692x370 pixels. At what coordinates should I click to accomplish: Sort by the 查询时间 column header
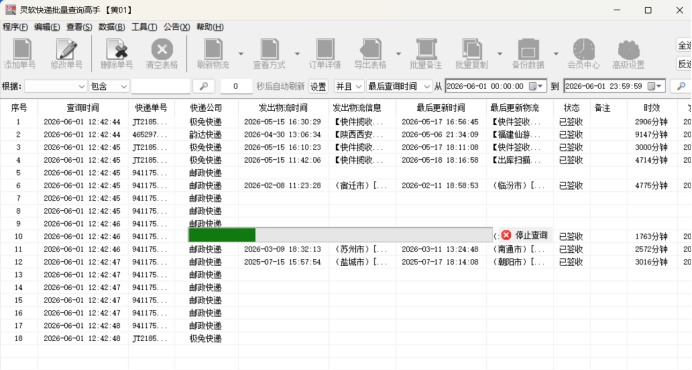tap(83, 108)
